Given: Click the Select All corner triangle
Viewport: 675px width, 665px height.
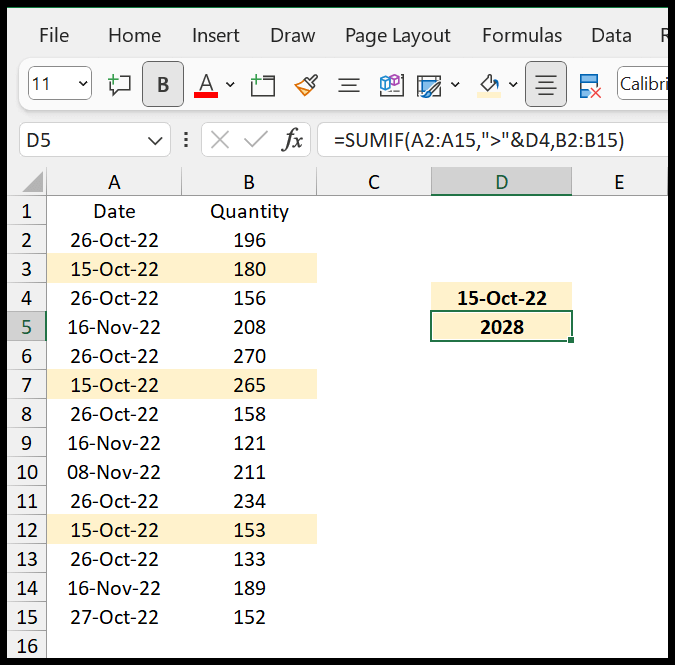Looking at the screenshot, I should pos(31,182).
